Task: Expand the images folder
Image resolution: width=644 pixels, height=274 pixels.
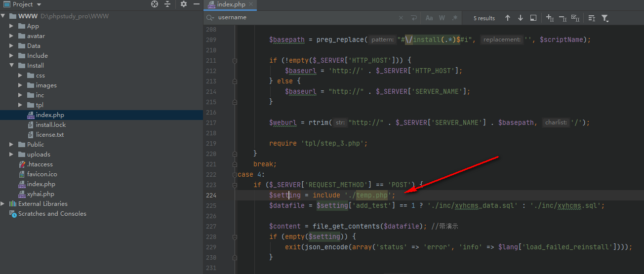Action: [20, 85]
